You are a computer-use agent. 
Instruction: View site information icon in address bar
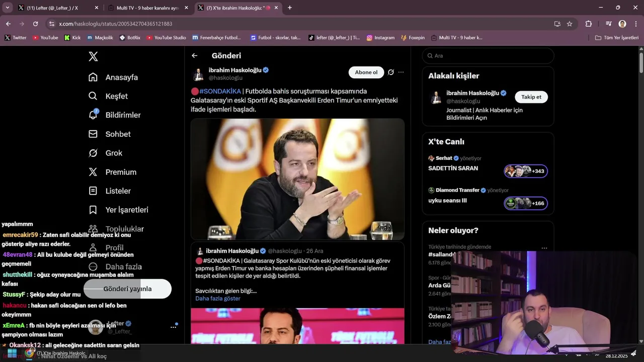(51, 24)
